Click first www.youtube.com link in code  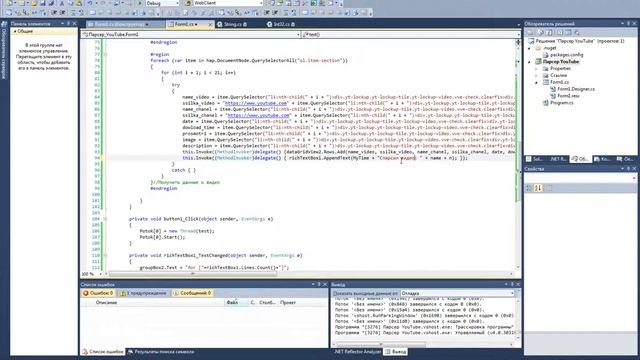tap(256, 103)
